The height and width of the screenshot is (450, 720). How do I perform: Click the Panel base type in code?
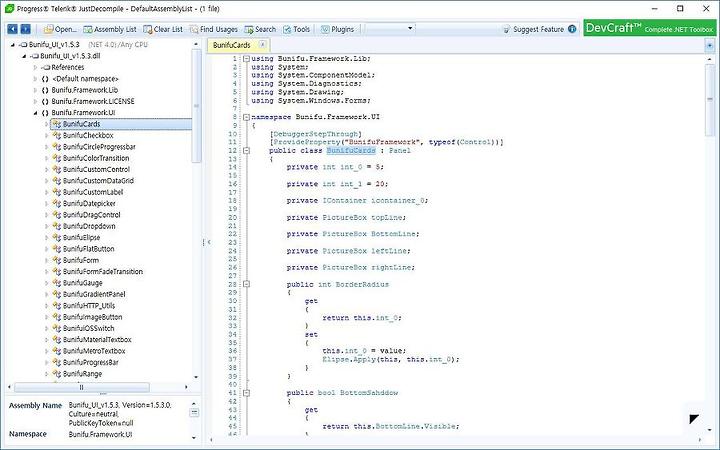399,151
